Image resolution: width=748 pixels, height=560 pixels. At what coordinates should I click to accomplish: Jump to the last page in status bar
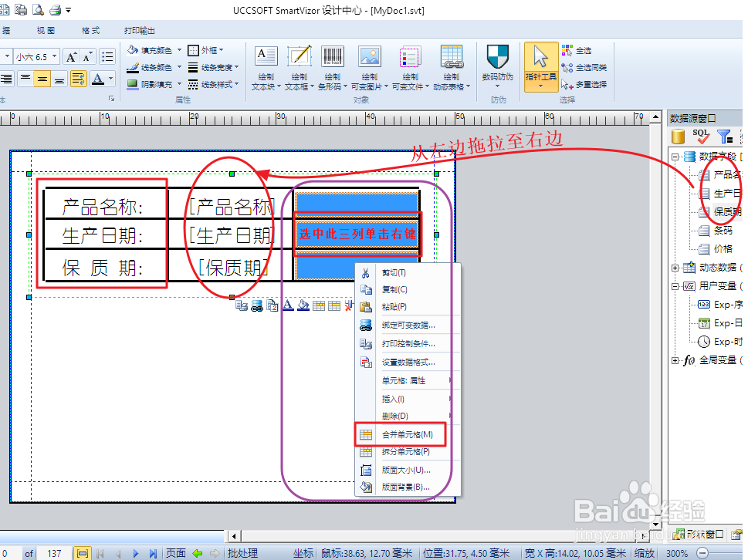[x=153, y=553]
